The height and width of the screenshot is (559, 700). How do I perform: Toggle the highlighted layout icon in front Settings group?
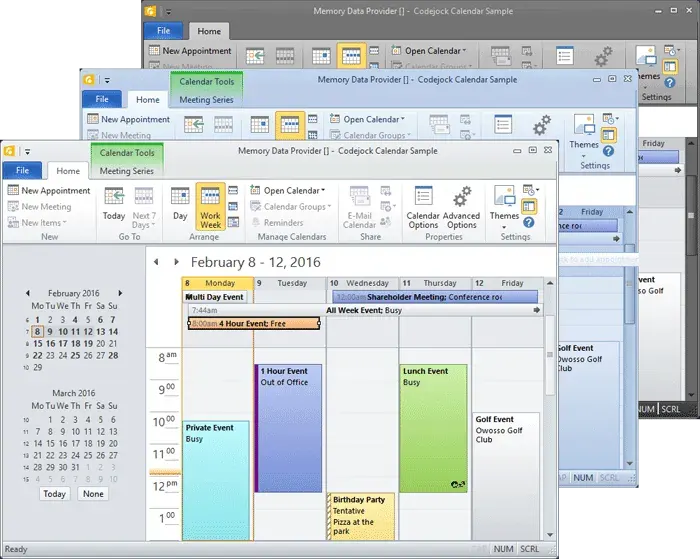pos(529,206)
